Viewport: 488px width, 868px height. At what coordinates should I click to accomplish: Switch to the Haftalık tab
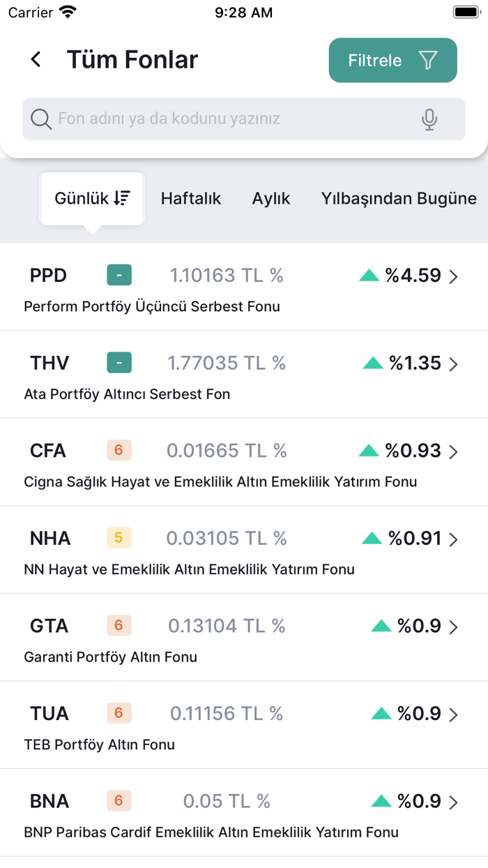[x=190, y=198]
